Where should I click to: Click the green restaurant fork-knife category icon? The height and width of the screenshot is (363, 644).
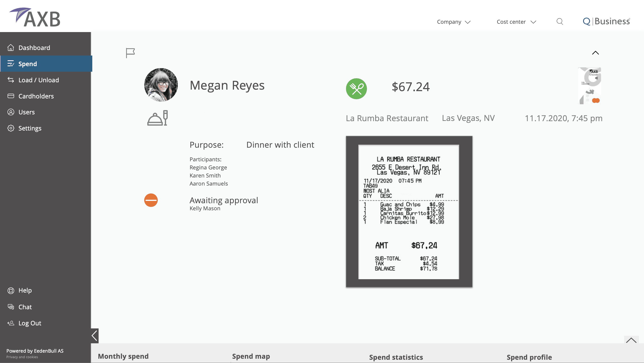point(356,89)
